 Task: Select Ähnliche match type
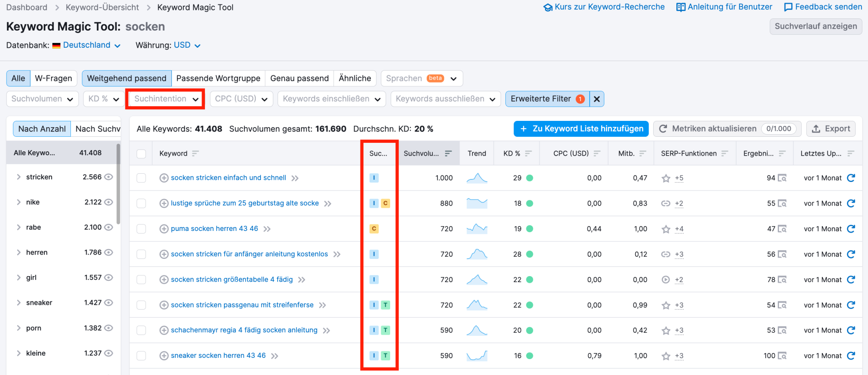355,78
